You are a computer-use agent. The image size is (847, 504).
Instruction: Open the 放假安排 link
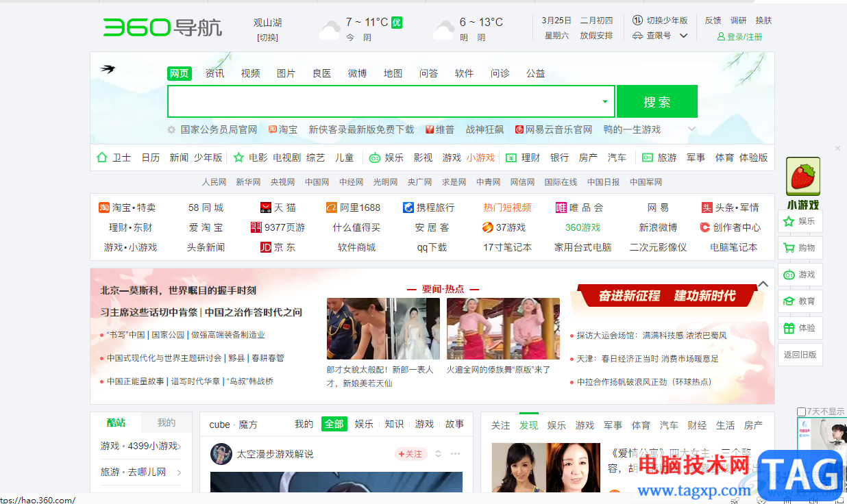(596, 36)
